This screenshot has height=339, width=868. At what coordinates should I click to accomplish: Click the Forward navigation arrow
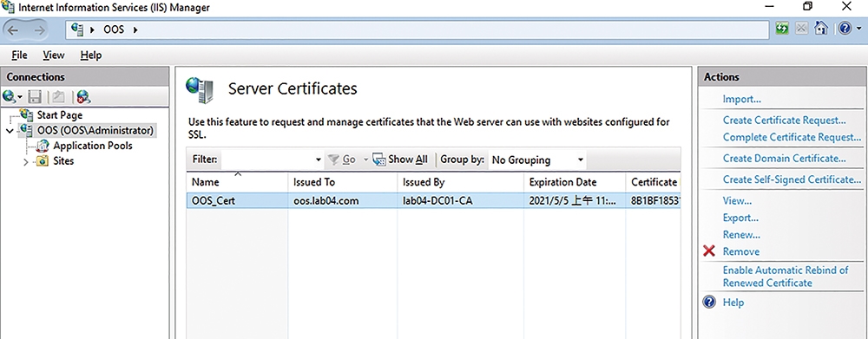pos(39,30)
